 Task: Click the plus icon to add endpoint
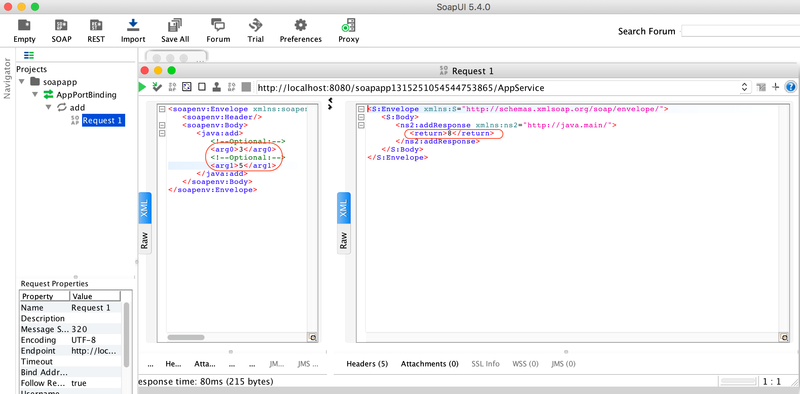point(776,87)
